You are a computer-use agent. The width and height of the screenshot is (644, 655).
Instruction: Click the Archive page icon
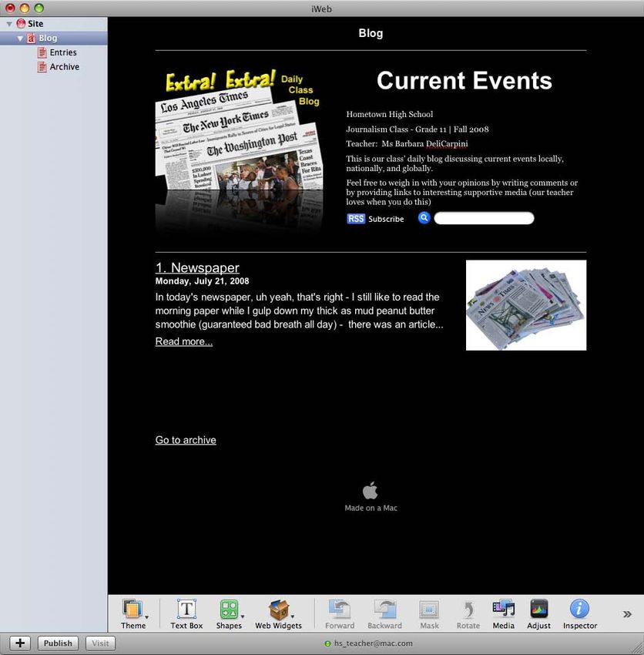tap(42, 66)
